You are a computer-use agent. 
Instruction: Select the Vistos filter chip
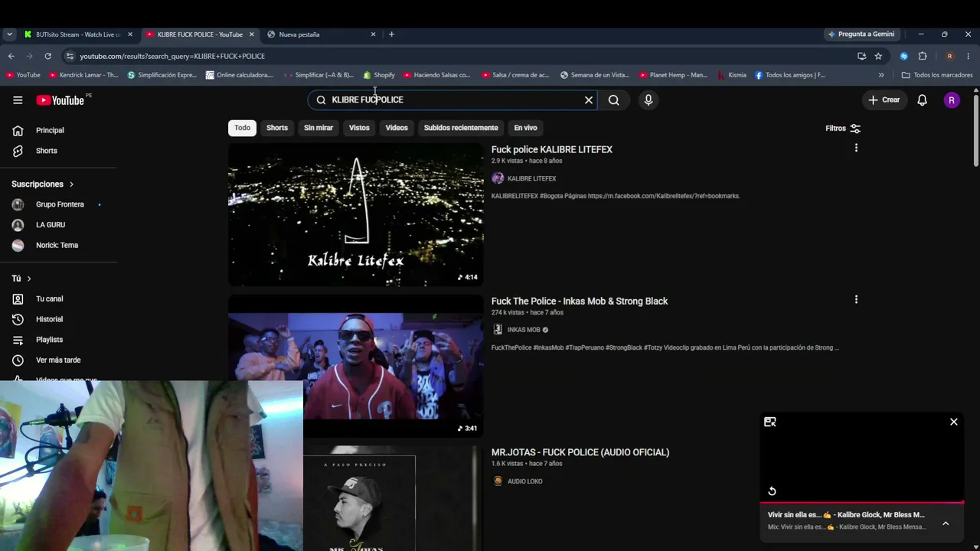pyautogui.click(x=359, y=128)
